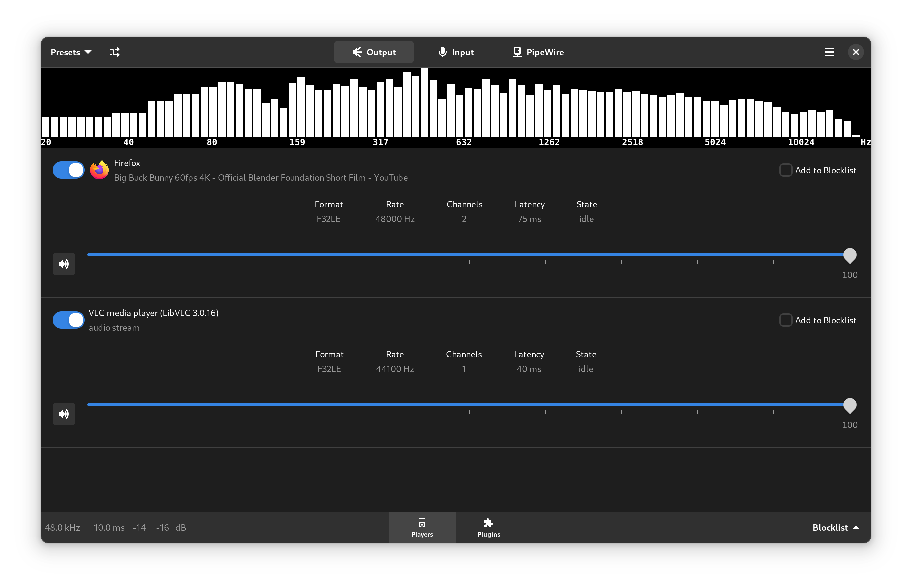912x588 pixels.
Task: Click the hamburger menu icon
Action: [x=829, y=52]
